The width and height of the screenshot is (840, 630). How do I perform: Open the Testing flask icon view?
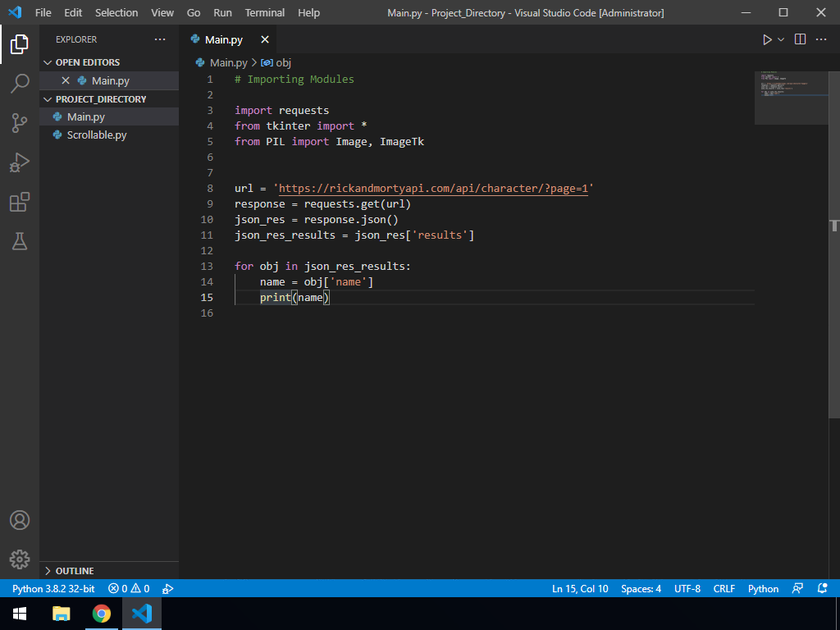[20, 241]
